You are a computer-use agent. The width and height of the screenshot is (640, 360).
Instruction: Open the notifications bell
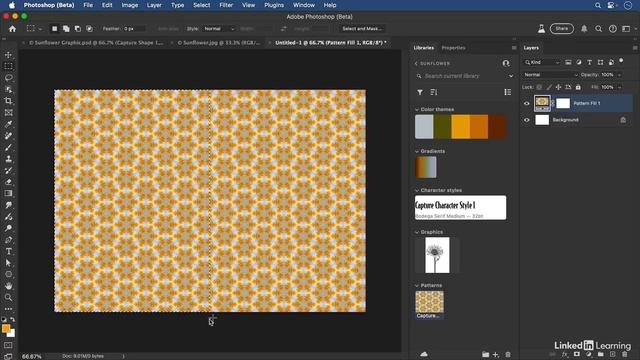(584, 29)
